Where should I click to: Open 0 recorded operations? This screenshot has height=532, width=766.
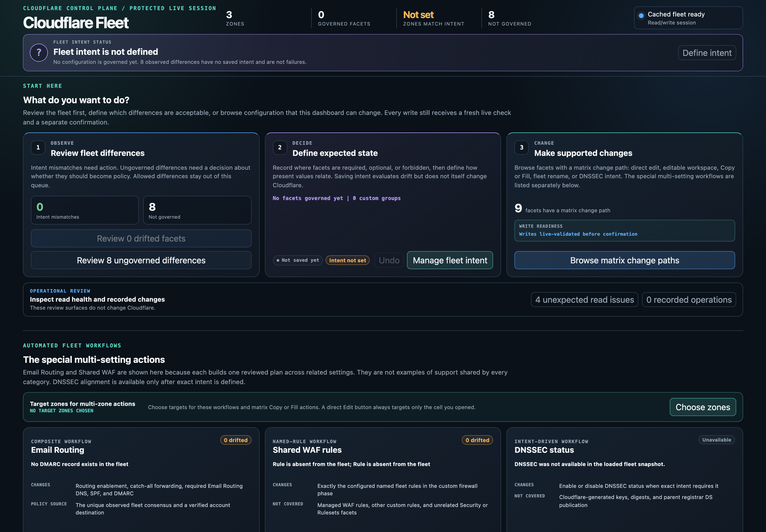click(x=689, y=300)
